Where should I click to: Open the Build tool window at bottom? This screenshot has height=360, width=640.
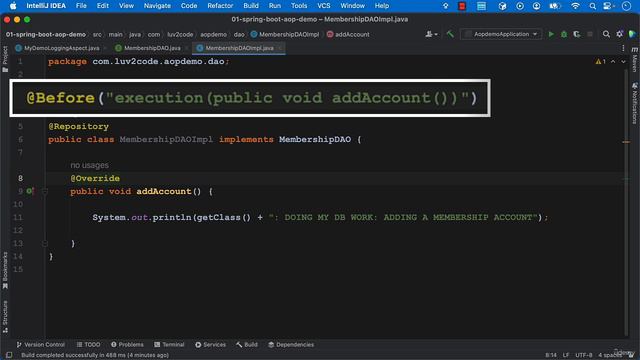247,344
